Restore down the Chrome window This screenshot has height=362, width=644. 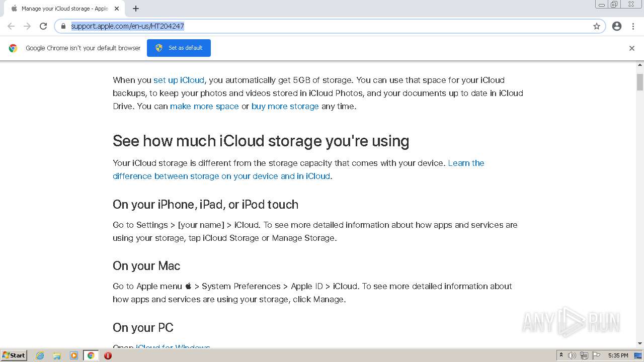(614, 5)
